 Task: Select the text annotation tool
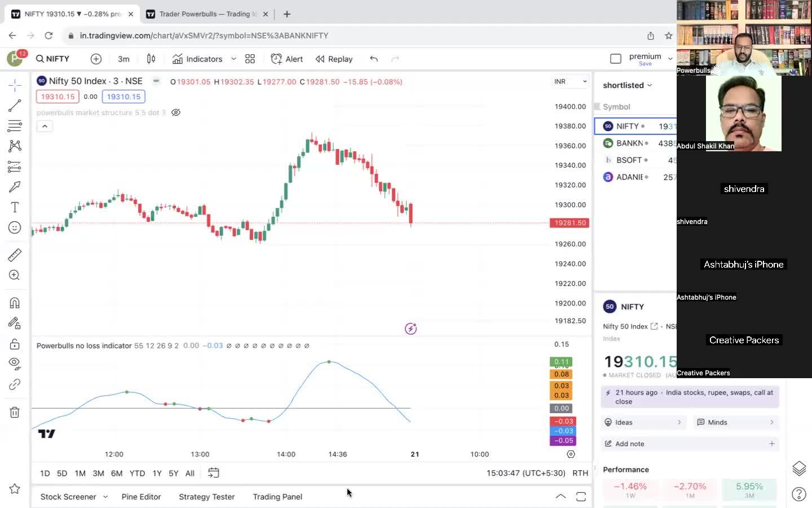(15, 207)
